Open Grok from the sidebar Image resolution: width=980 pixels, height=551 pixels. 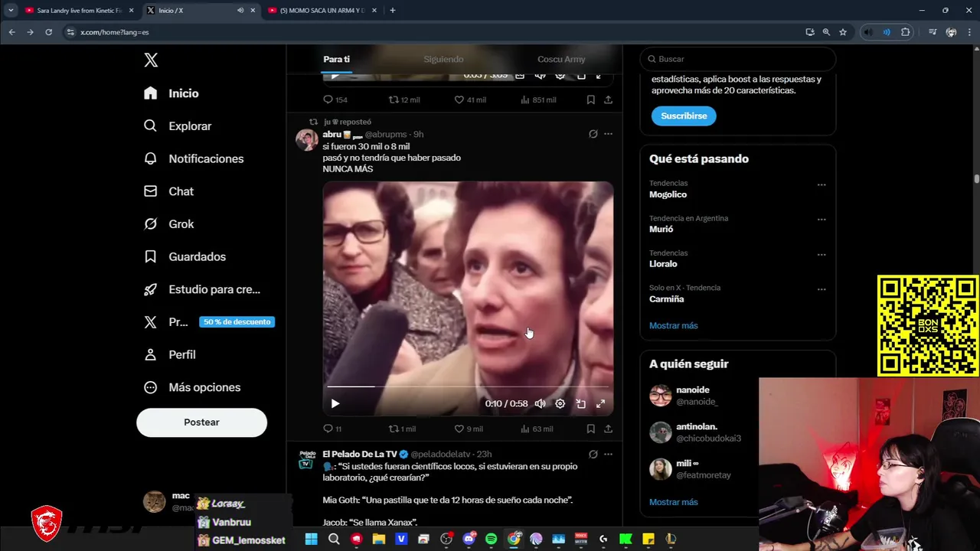[x=168, y=224]
